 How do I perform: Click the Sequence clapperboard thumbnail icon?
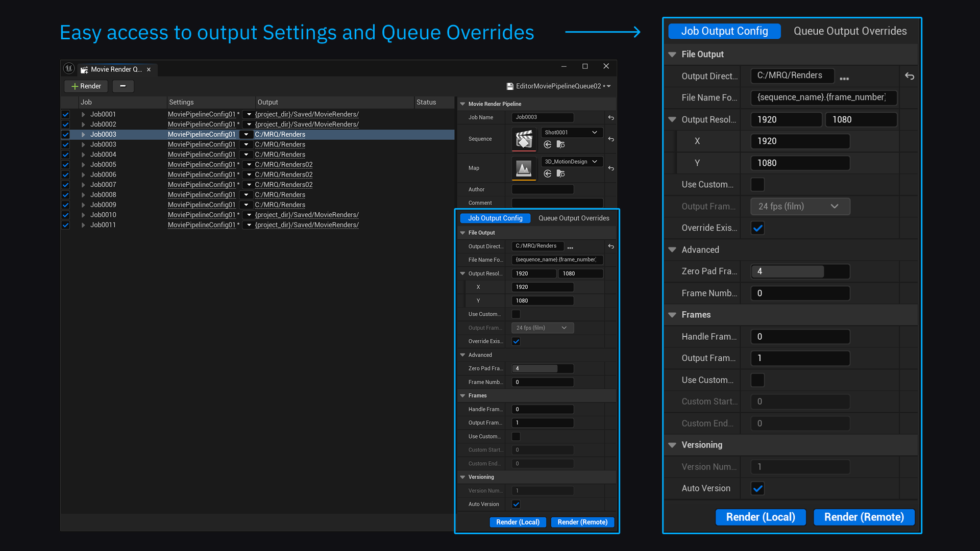pos(524,139)
